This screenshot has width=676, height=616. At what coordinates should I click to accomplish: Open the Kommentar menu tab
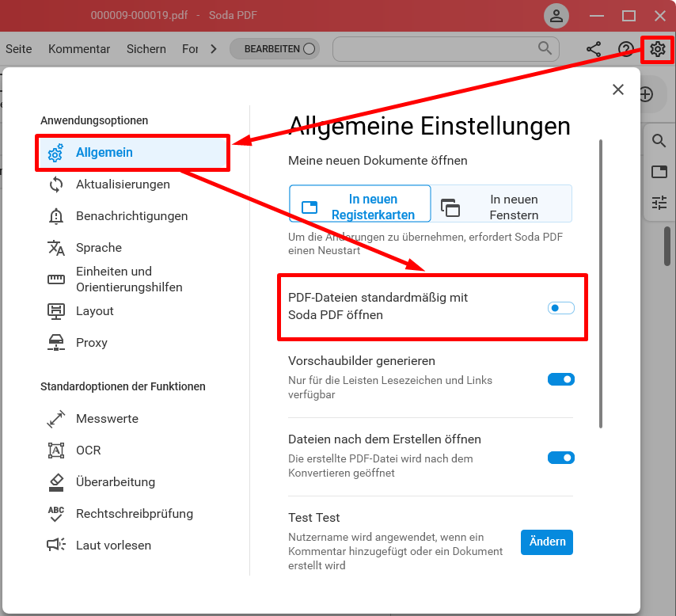click(x=79, y=49)
